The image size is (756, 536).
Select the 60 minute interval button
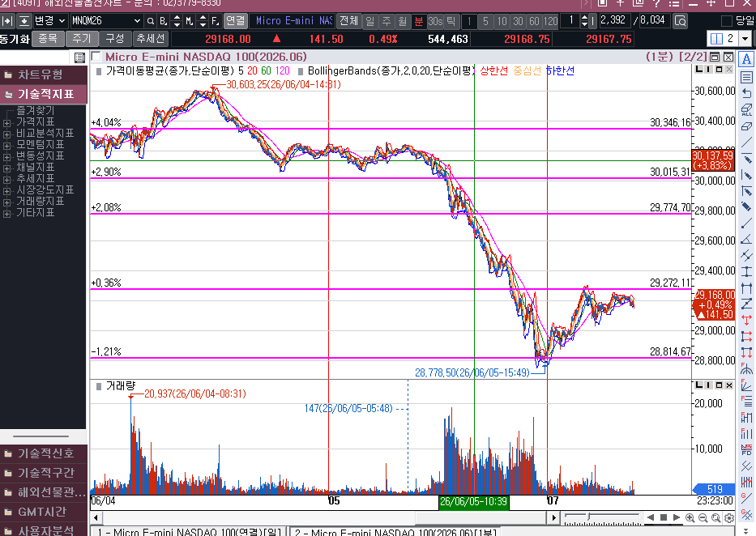pos(534,21)
